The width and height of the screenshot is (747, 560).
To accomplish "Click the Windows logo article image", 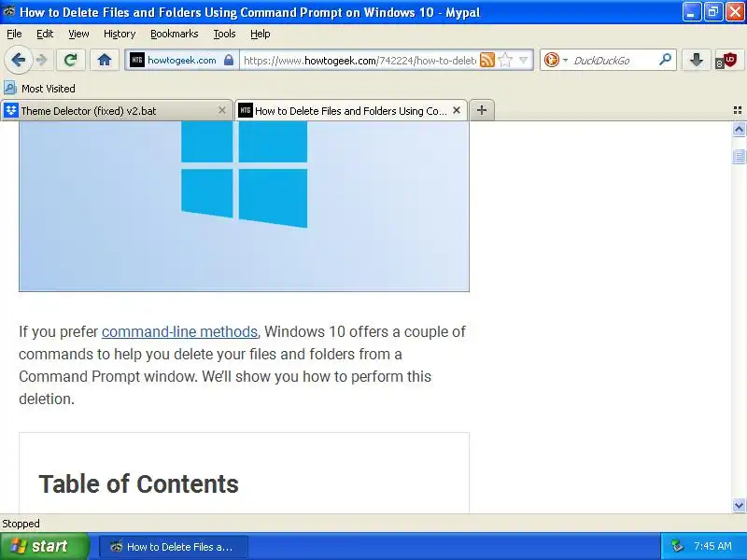I will click(x=244, y=205).
